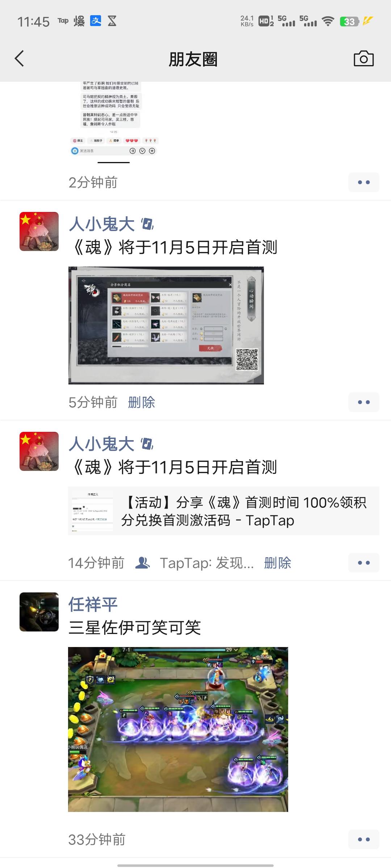Open the more-options dots for the 2分钟前 post
The width and height of the screenshot is (391, 868).
coord(363,182)
